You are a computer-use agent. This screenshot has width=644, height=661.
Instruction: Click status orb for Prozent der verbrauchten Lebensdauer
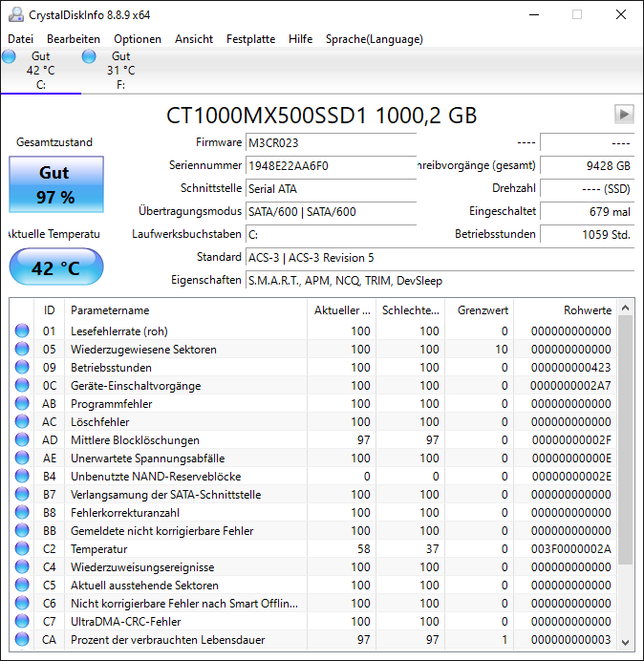coord(22,639)
